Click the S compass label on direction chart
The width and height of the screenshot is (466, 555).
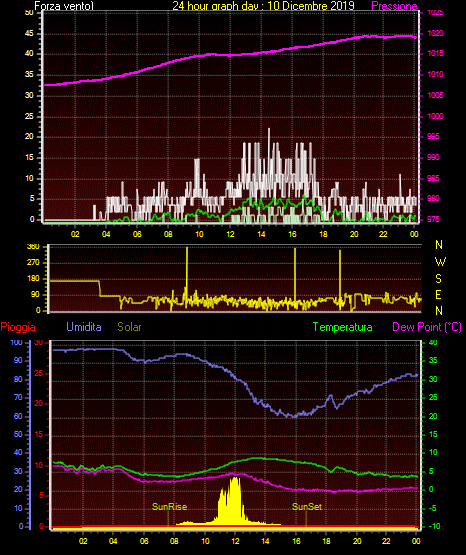coord(438,279)
